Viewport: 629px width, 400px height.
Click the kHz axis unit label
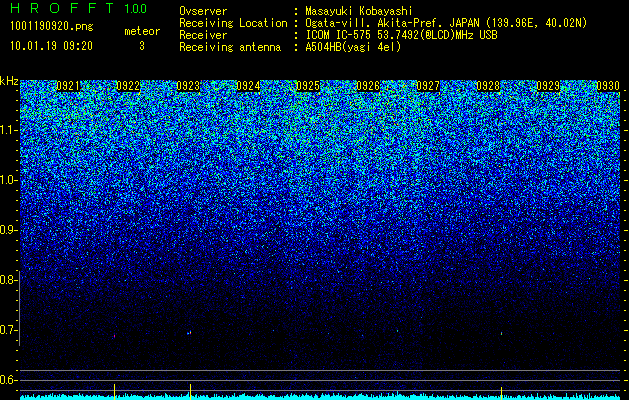point(9,81)
